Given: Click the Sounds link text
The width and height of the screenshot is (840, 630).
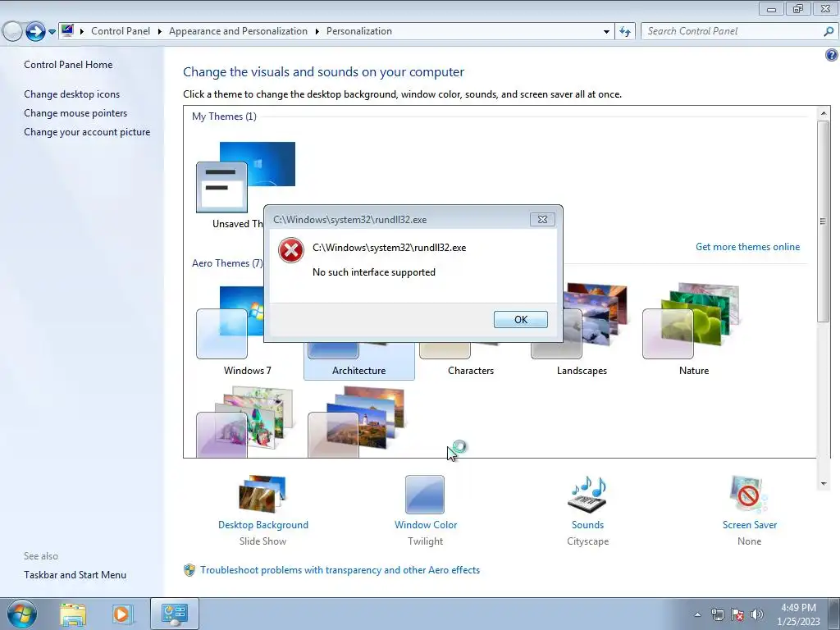Looking at the screenshot, I should point(587,525).
